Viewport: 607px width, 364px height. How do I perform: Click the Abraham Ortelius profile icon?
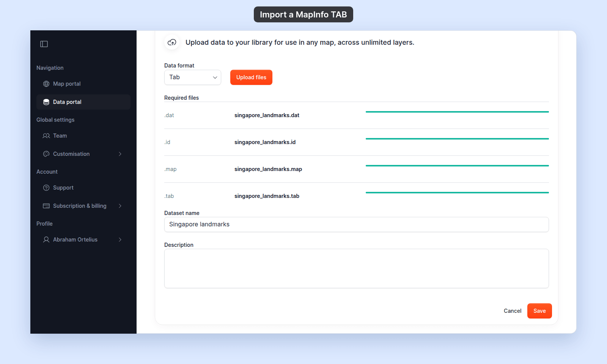coord(46,240)
